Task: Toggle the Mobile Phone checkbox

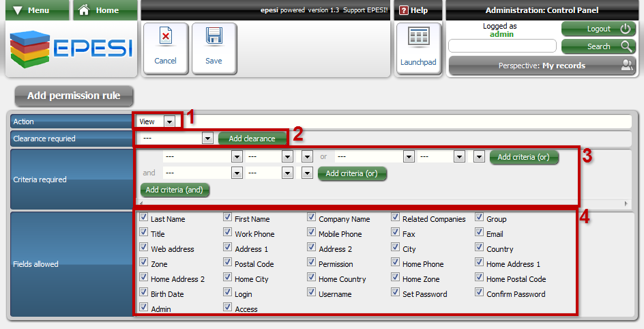Action: (x=311, y=232)
